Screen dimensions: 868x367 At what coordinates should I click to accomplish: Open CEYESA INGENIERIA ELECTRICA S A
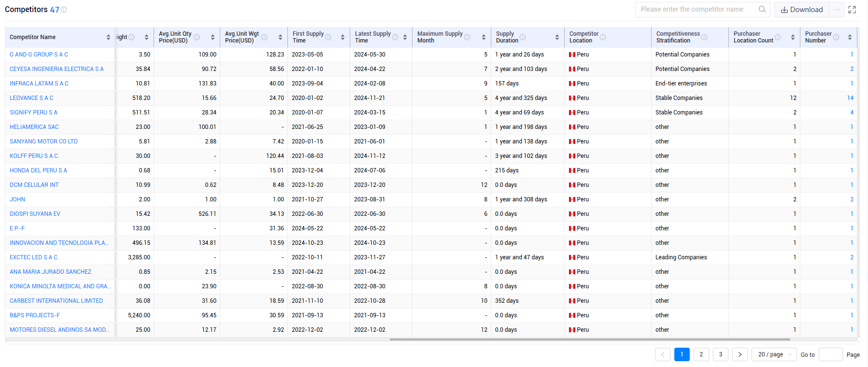57,69
